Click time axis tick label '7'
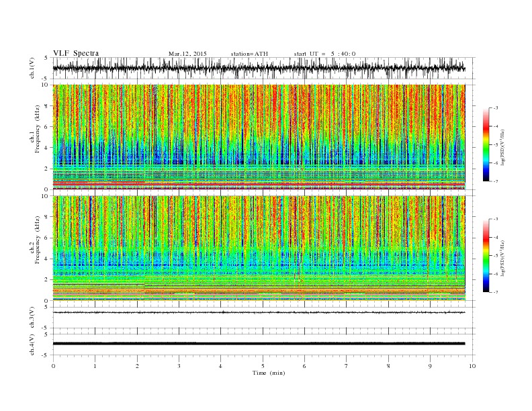The height and width of the screenshot is (411, 532). pos(346,366)
